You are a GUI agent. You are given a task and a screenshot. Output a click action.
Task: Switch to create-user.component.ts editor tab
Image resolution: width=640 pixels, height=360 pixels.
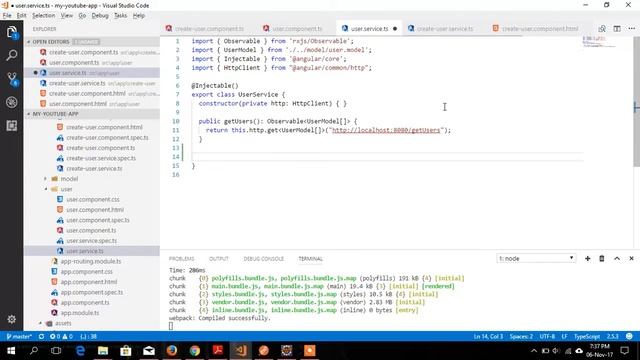click(209, 29)
